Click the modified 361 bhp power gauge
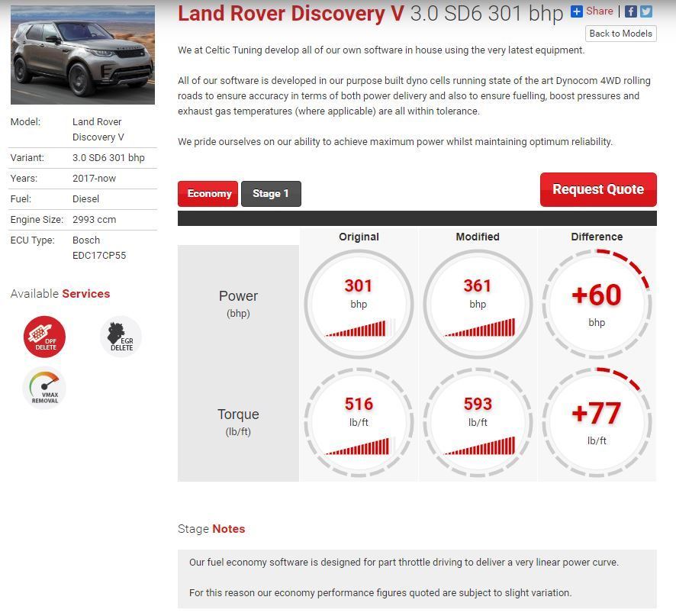Viewport: 676px width, 616px height. click(x=478, y=304)
